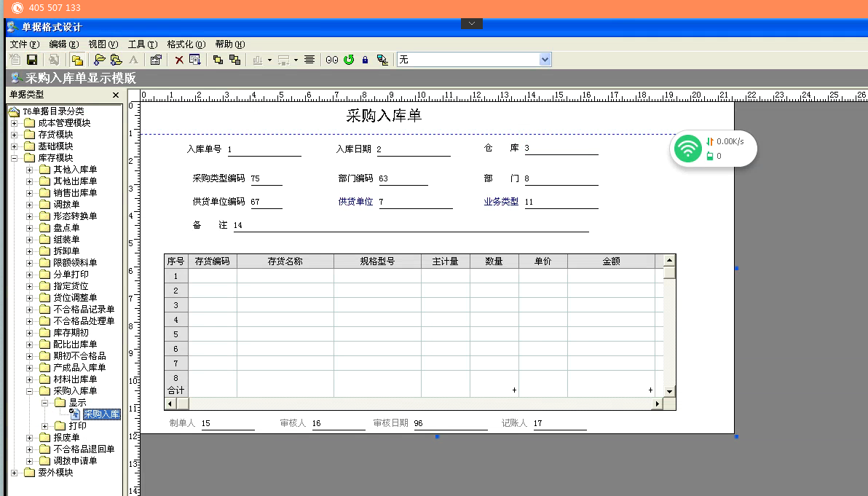868x496 pixels.
Task: Click the 采购入库单 form title text
Action: (x=384, y=116)
